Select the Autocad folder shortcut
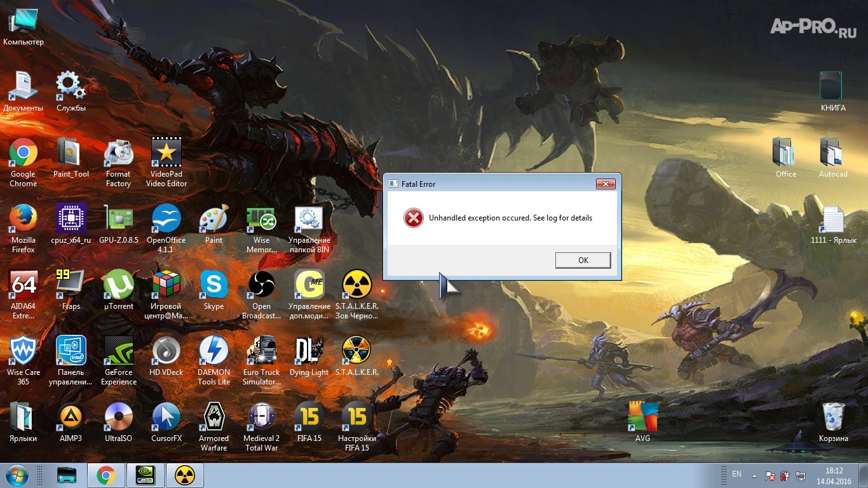 [833, 159]
